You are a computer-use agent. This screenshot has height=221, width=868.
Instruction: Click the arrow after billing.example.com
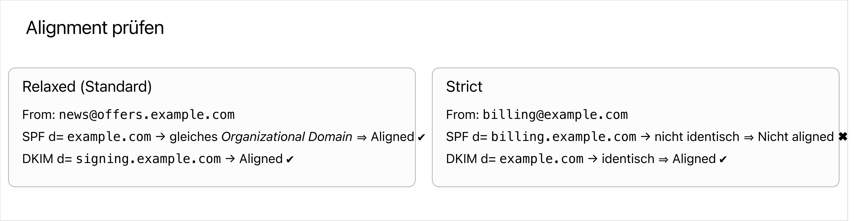[x=645, y=137]
